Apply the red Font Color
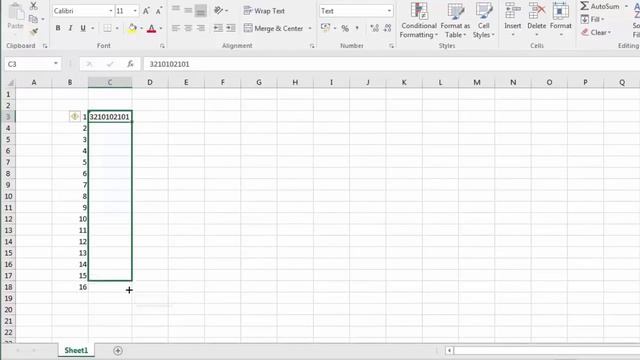Viewport: 640px width, 360px height. point(151,28)
